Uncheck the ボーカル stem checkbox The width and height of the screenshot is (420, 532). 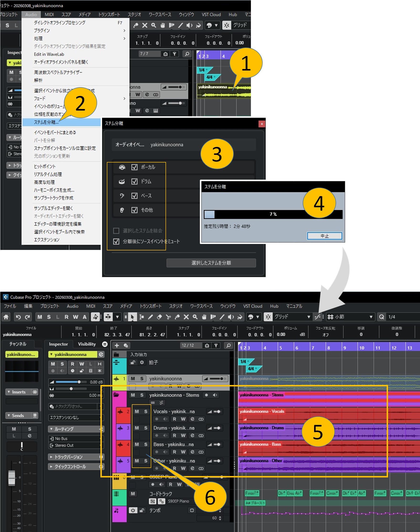[x=134, y=167]
